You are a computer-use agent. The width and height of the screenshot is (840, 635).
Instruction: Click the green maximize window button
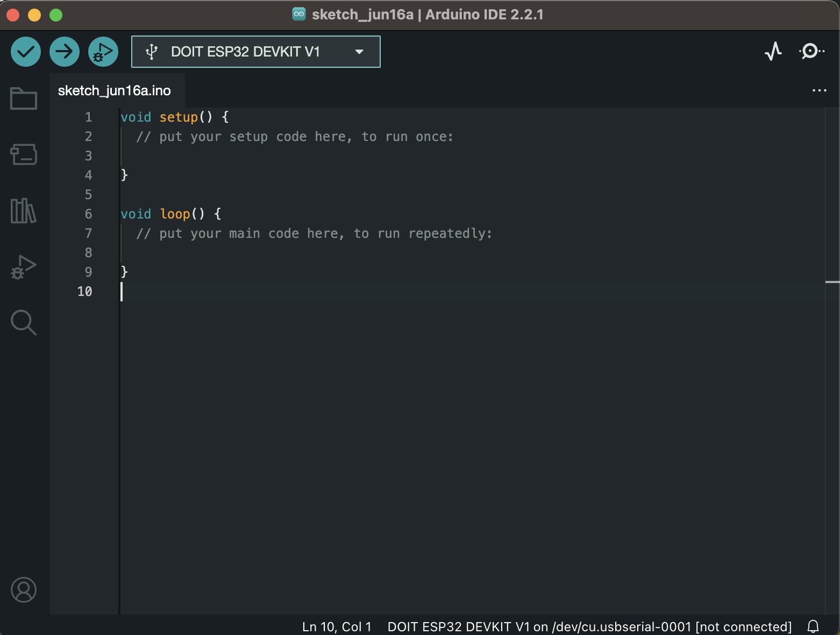[56, 15]
